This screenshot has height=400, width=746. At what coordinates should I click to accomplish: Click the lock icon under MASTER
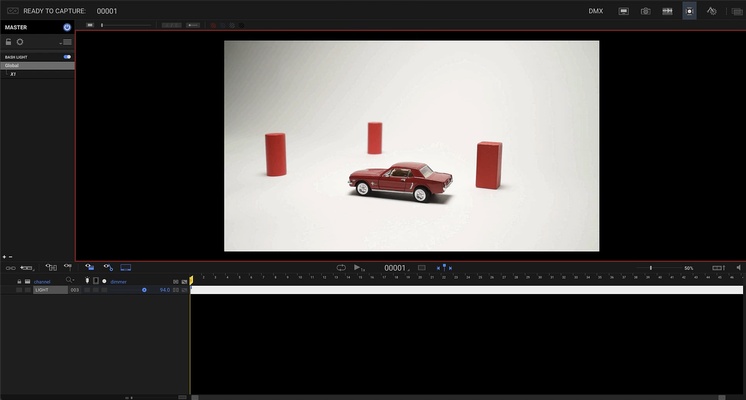coord(8,42)
